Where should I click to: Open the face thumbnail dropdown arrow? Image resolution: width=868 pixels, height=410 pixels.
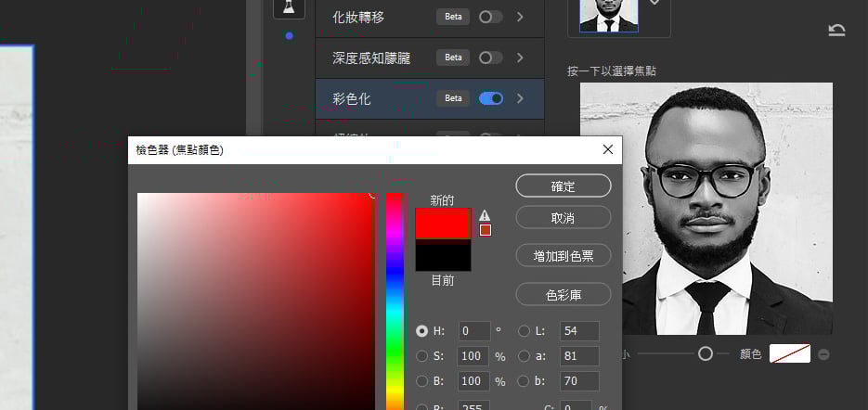pos(655,5)
